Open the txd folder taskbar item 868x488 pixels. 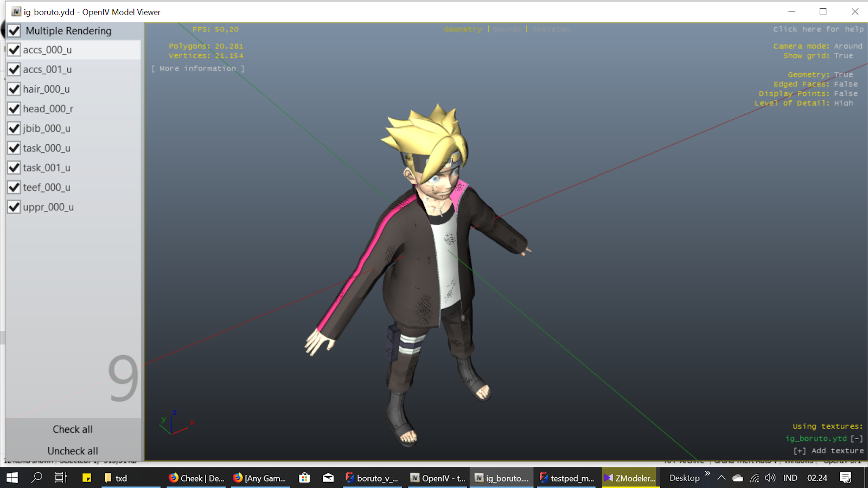pos(130,478)
